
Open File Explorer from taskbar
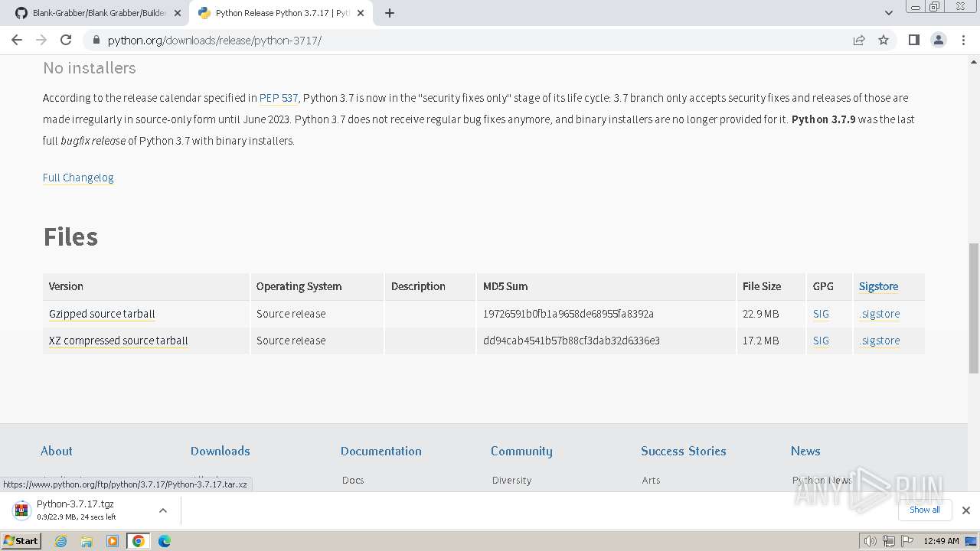pos(87,541)
